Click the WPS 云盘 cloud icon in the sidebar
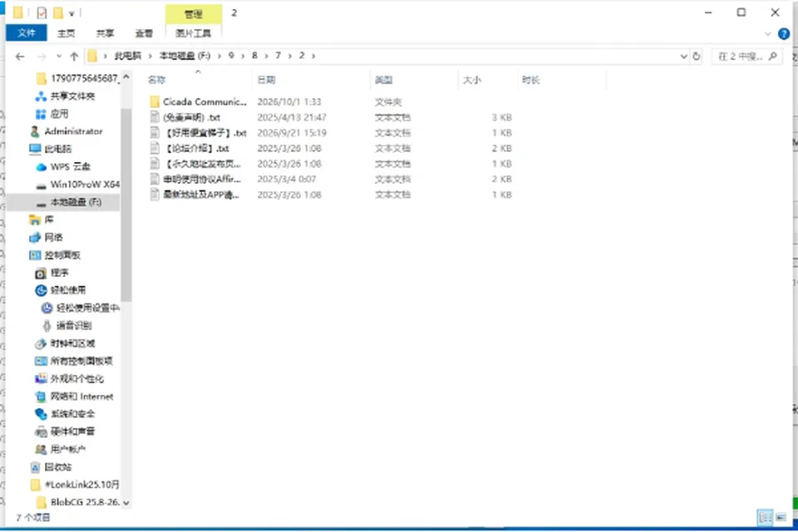Screen dimensions: 798x532 42,167
